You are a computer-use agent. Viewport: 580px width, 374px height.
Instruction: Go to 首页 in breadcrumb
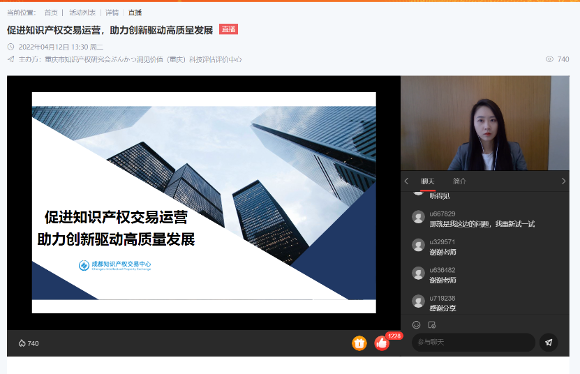click(51, 13)
